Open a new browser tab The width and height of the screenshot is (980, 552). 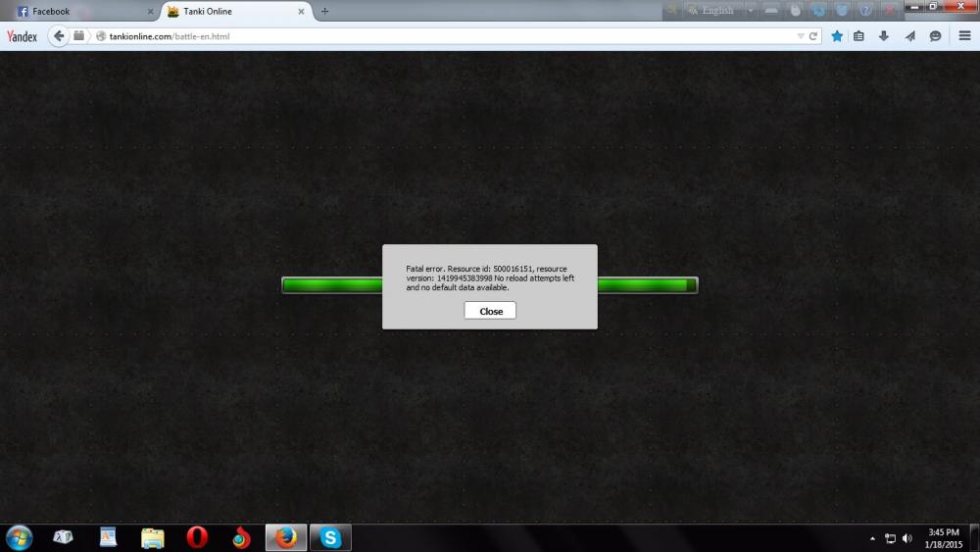point(325,11)
